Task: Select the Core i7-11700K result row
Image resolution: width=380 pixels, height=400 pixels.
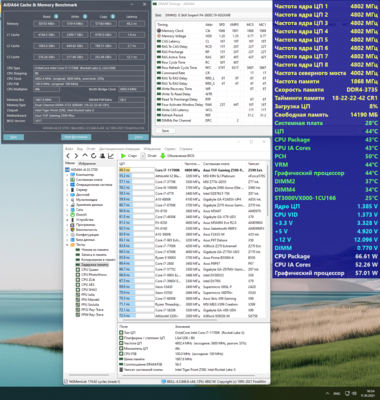Action: click(x=192, y=170)
